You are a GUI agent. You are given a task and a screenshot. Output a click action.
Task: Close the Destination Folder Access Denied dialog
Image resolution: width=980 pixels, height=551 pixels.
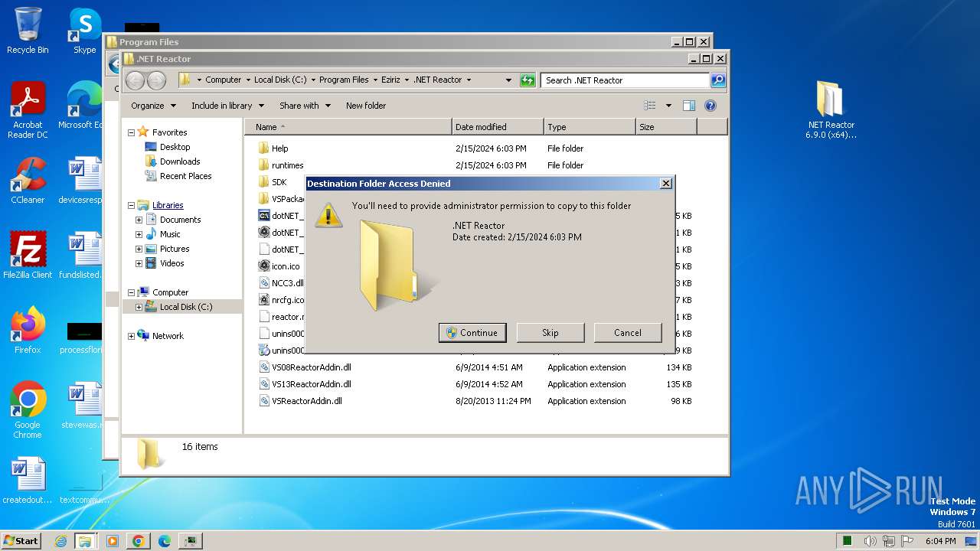665,184
